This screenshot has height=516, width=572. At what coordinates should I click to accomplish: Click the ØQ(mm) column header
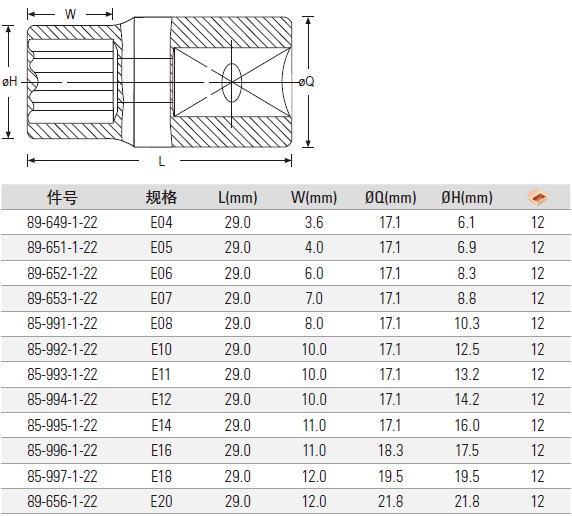[x=390, y=197]
